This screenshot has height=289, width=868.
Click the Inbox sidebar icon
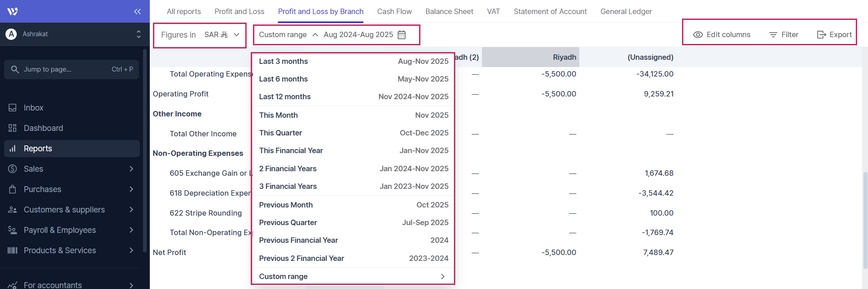(13, 108)
